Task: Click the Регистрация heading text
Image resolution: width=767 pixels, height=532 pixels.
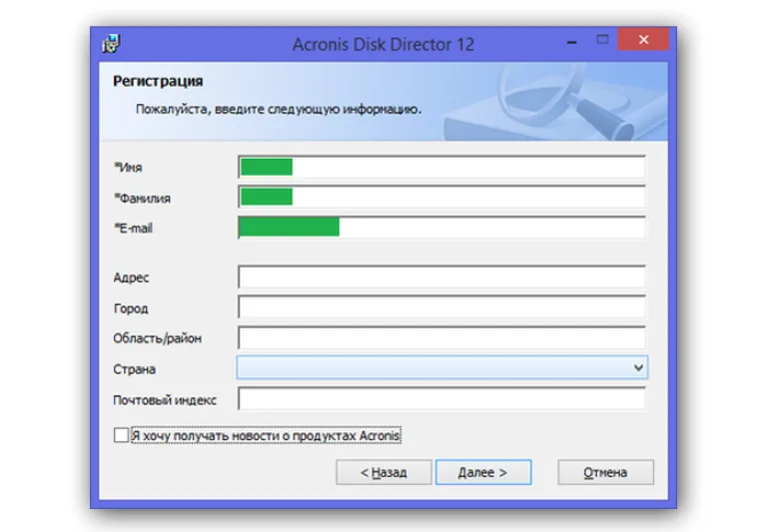Action: [158, 81]
